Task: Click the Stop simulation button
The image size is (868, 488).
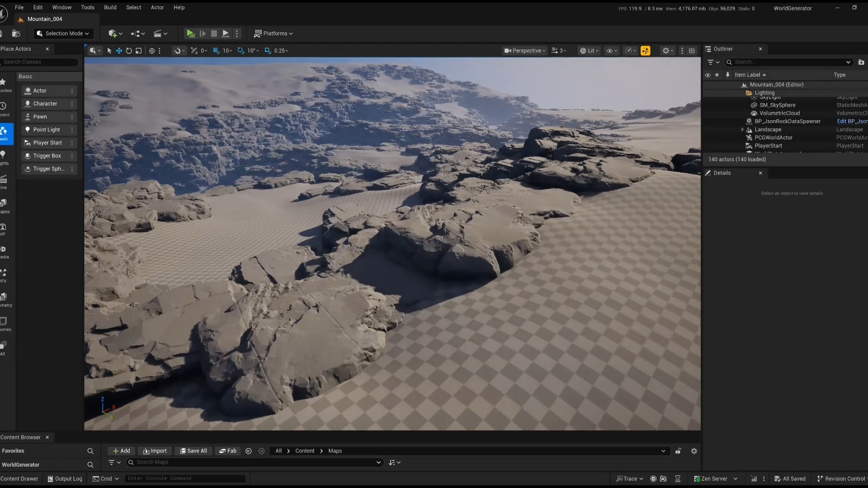Action: [x=214, y=33]
